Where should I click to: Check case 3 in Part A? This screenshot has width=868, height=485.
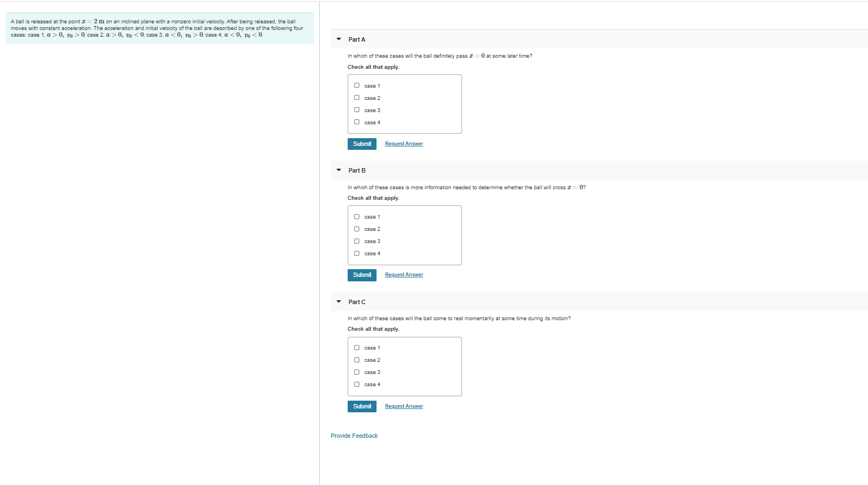coord(357,110)
